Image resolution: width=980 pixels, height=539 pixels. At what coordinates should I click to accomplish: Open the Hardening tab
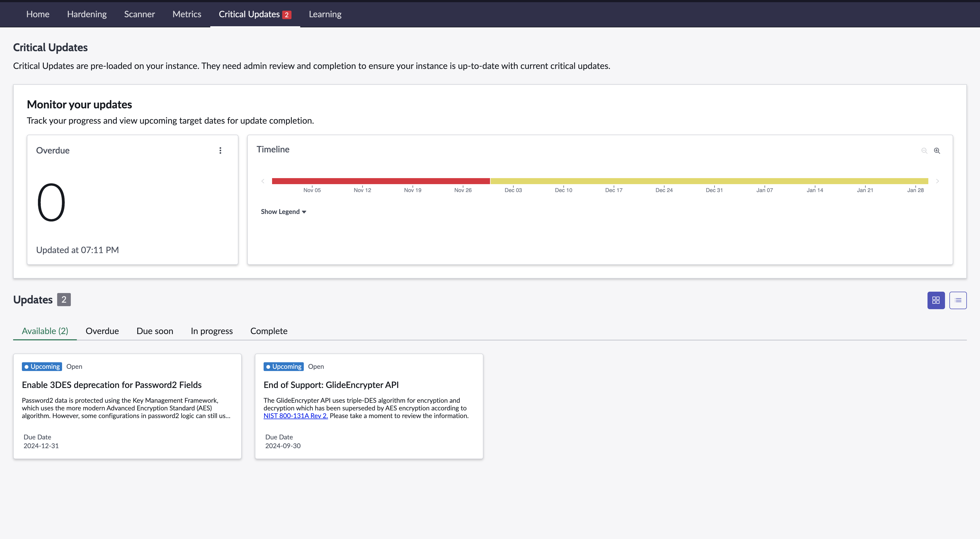point(87,14)
